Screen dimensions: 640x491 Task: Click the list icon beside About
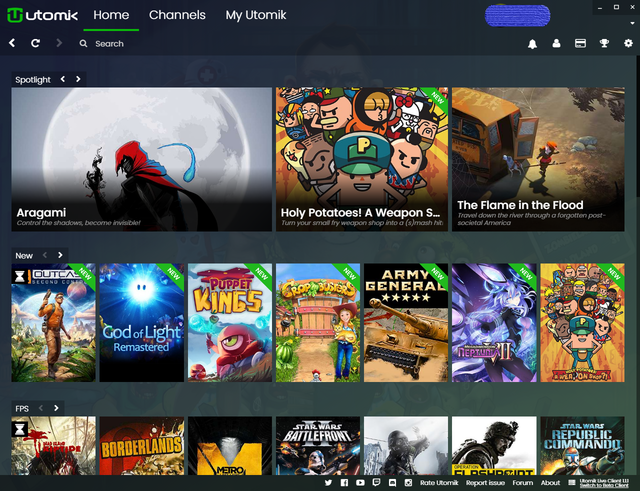[x=572, y=483]
